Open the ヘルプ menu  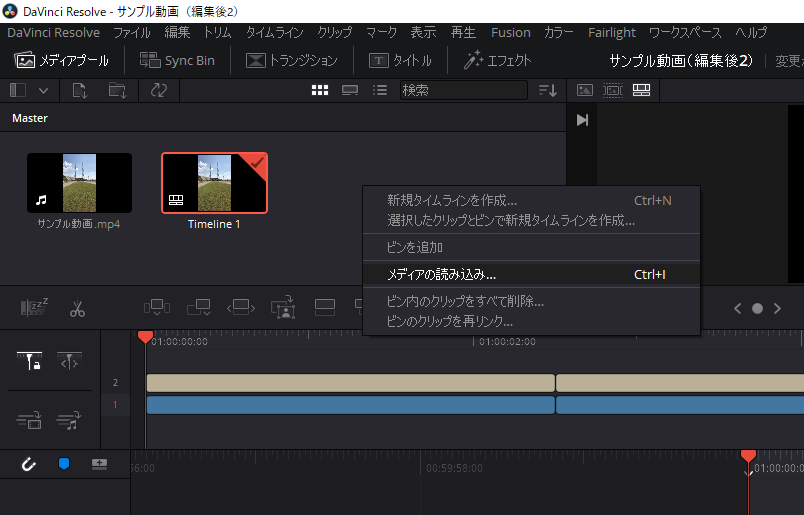pyautogui.click(x=751, y=32)
